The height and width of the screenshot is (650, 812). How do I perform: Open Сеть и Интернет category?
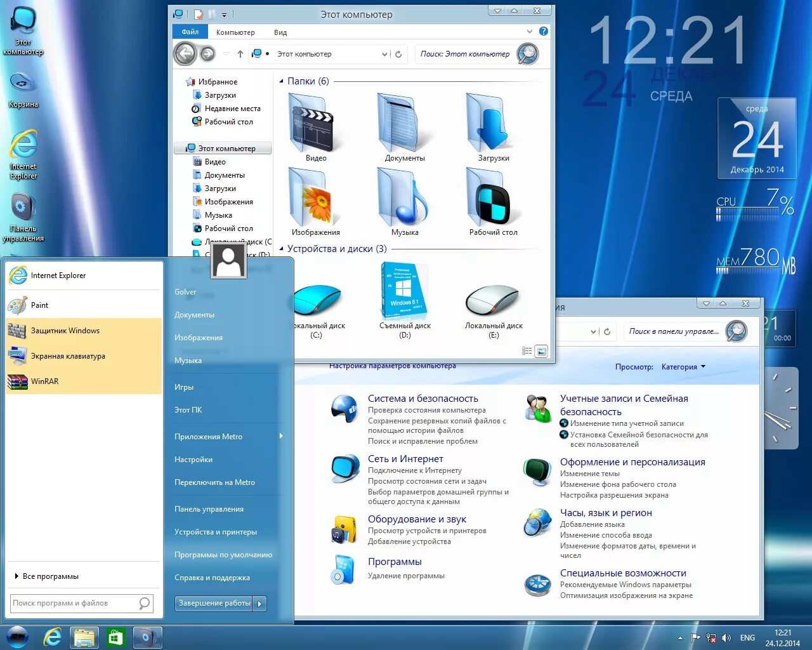pos(405,459)
